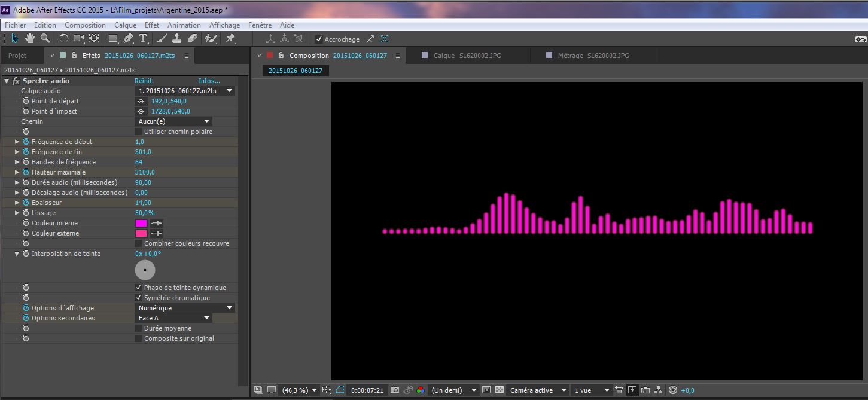Uncheck Phase de teinte dynamique
The width and height of the screenshot is (868, 400).
139,288
